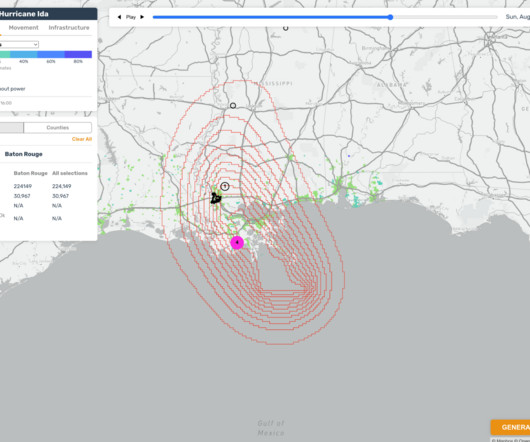Image resolution: width=530 pixels, height=442 pixels.
Task: Click the All selections column header
Action: (x=70, y=173)
